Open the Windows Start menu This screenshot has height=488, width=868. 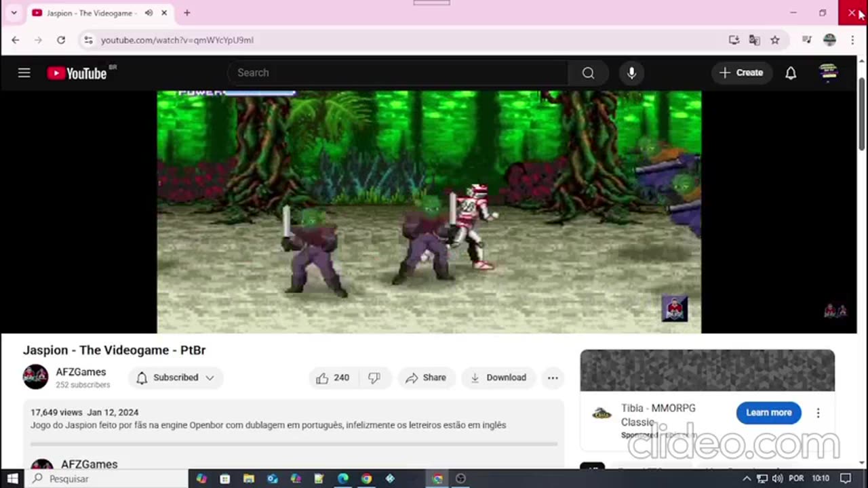pyautogui.click(x=12, y=479)
